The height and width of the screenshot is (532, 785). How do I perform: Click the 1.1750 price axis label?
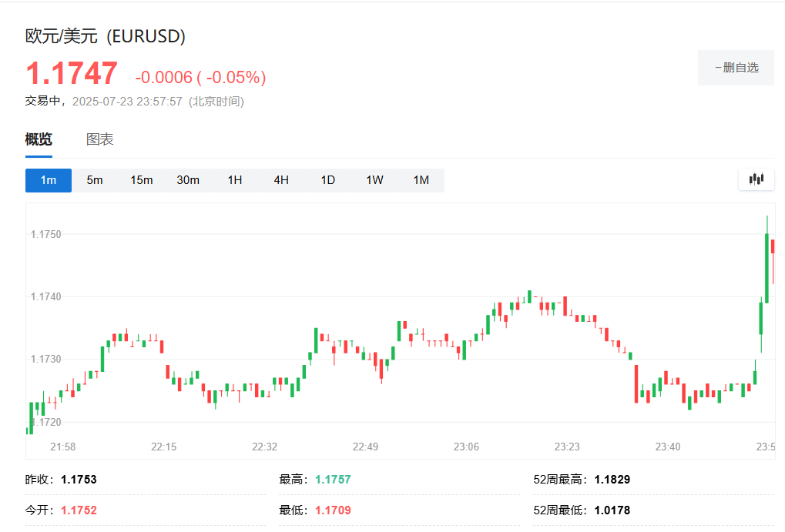(46, 234)
